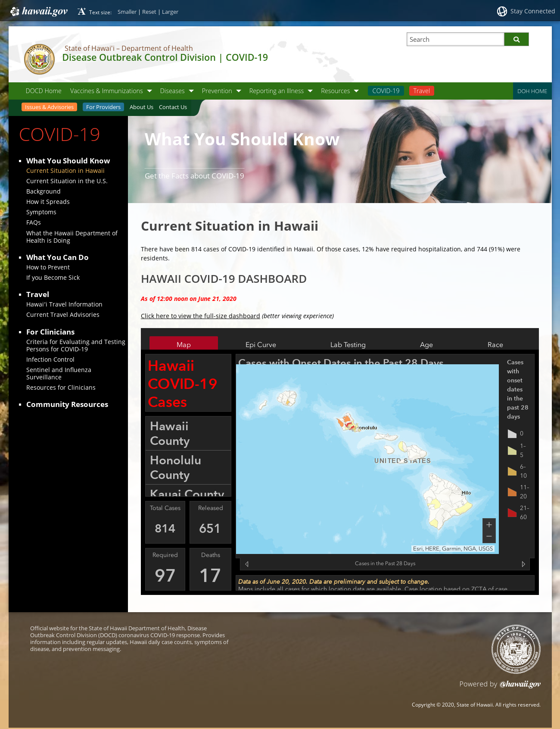Screen dimensions: 560x729
Task: Click the Issues & Advisories button
Action: pyautogui.click(x=49, y=107)
